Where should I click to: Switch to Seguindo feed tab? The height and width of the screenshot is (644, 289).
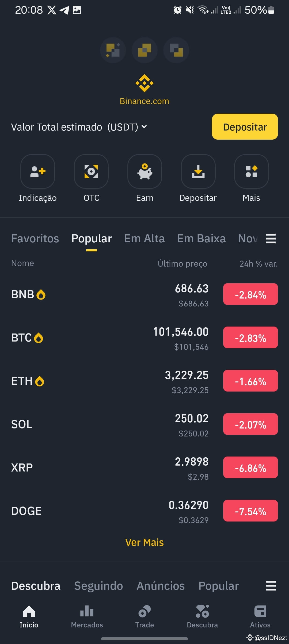(x=99, y=586)
